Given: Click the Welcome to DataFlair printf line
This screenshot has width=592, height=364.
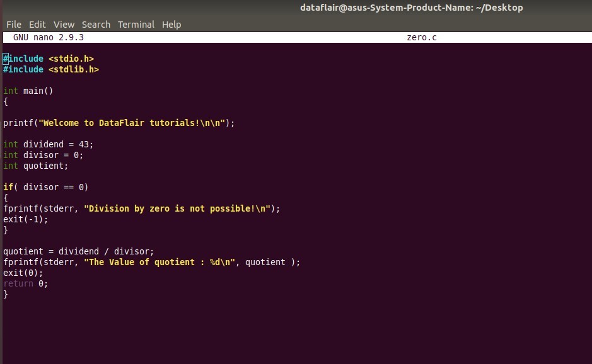Looking at the screenshot, I should [117, 123].
